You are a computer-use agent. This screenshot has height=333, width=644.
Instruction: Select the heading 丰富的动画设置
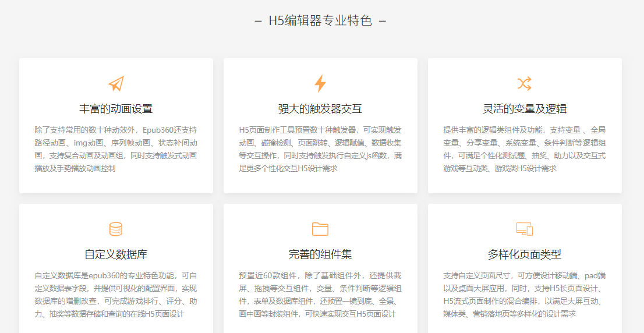tap(116, 109)
